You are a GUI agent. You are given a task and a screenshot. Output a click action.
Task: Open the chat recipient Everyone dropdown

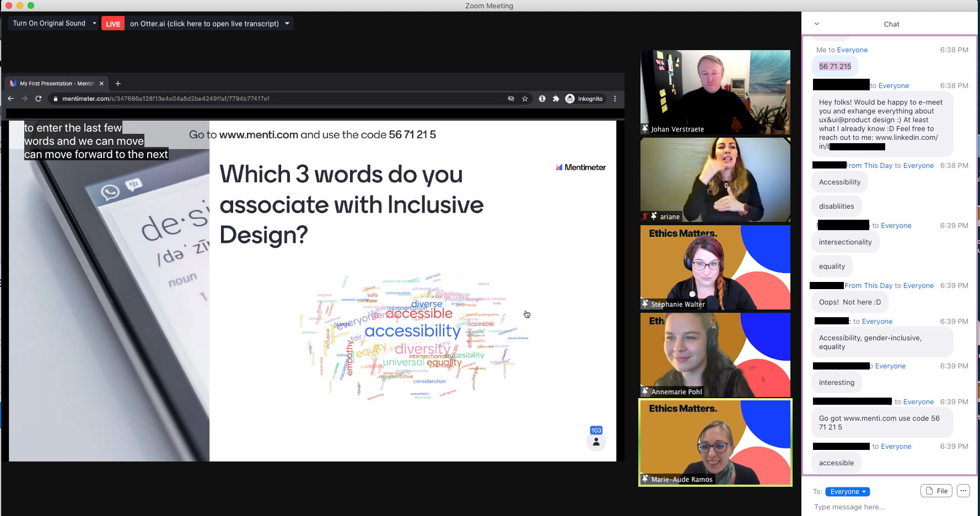click(x=848, y=492)
